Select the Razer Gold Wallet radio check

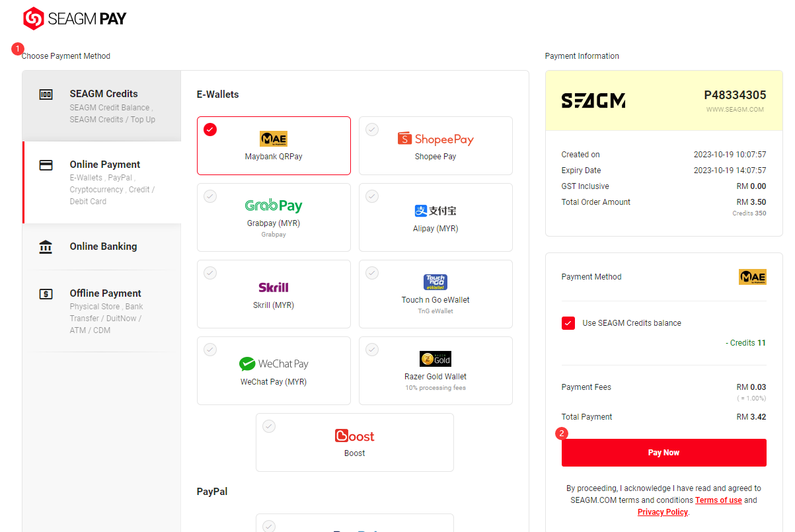pos(372,350)
